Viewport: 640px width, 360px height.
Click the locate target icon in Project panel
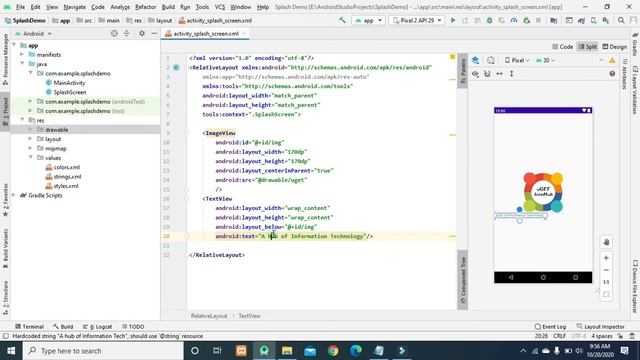click(x=114, y=33)
